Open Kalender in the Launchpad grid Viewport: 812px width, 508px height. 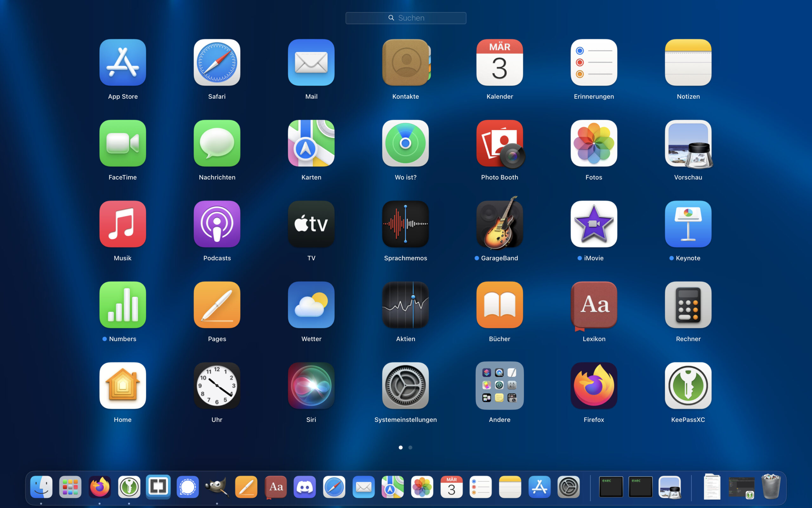point(500,63)
